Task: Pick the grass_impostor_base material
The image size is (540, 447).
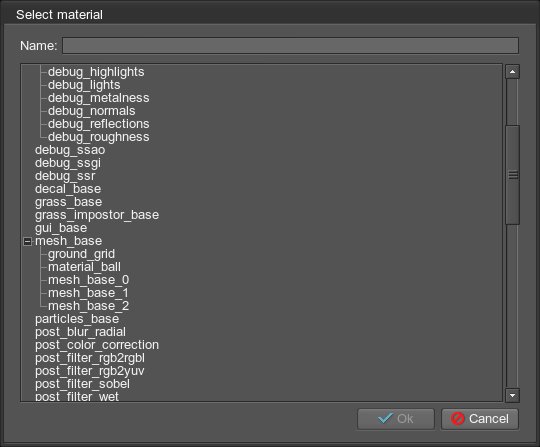Action: (97, 215)
